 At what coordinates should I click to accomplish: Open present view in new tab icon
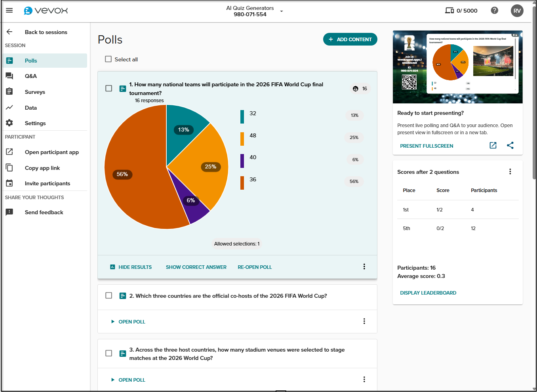(493, 145)
